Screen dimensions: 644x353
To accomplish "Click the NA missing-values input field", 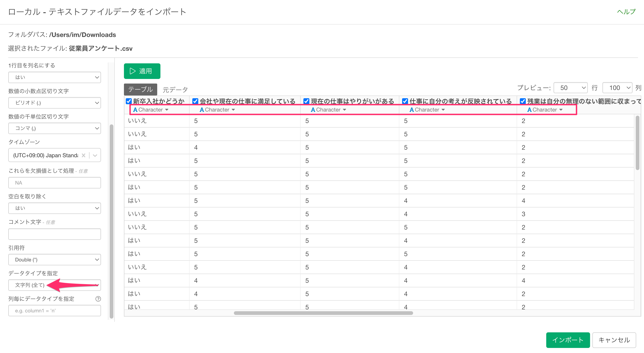I will (x=54, y=183).
